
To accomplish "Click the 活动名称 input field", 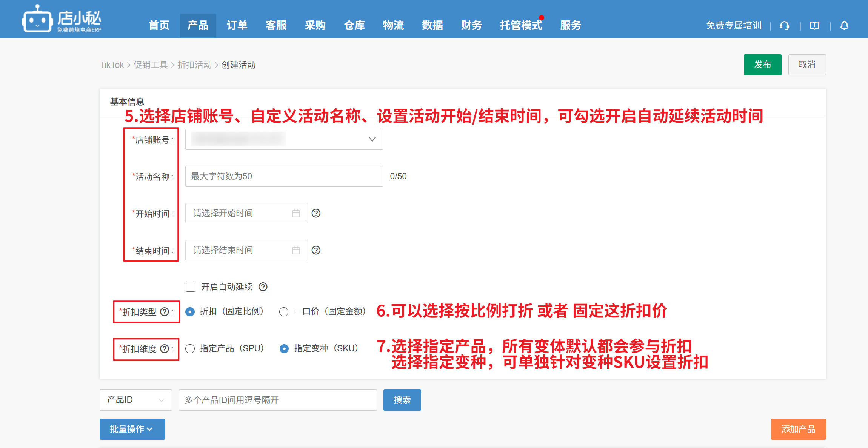I will point(284,176).
